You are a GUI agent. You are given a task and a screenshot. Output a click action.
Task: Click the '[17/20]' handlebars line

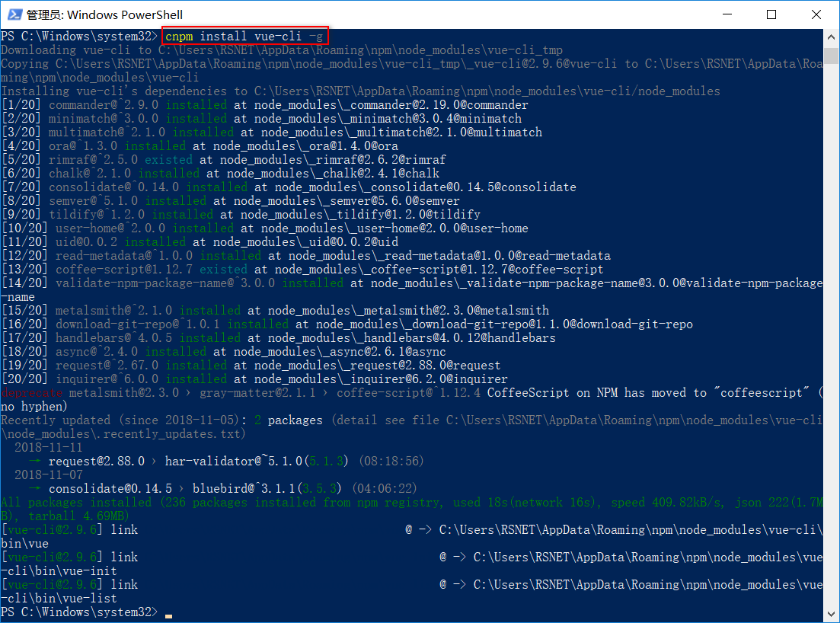click(279, 338)
